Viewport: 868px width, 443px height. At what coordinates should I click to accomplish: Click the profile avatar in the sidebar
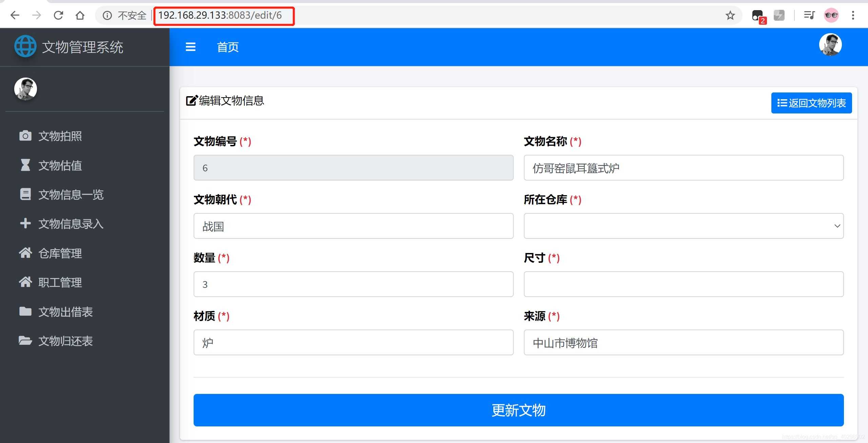[25, 89]
